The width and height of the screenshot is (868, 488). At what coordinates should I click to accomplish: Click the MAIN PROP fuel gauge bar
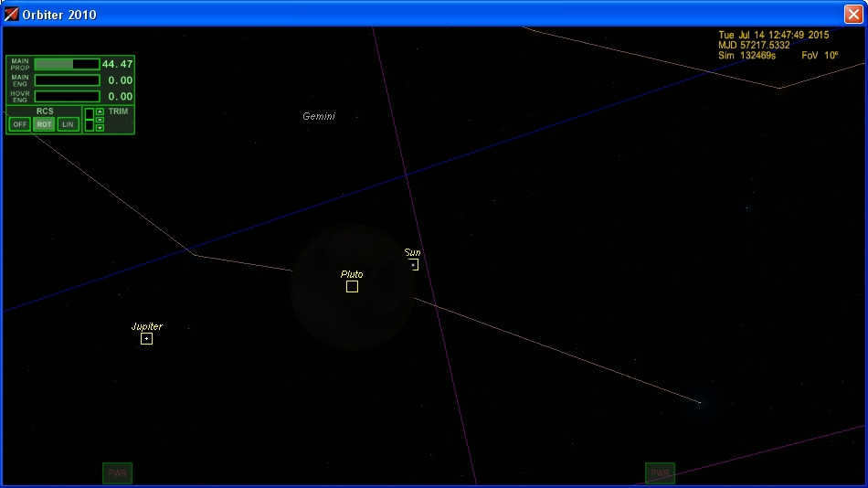click(67, 64)
